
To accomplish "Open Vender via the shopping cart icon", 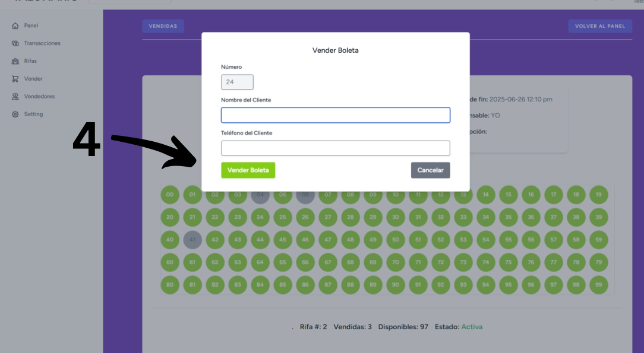I will [x=14, y=78].
